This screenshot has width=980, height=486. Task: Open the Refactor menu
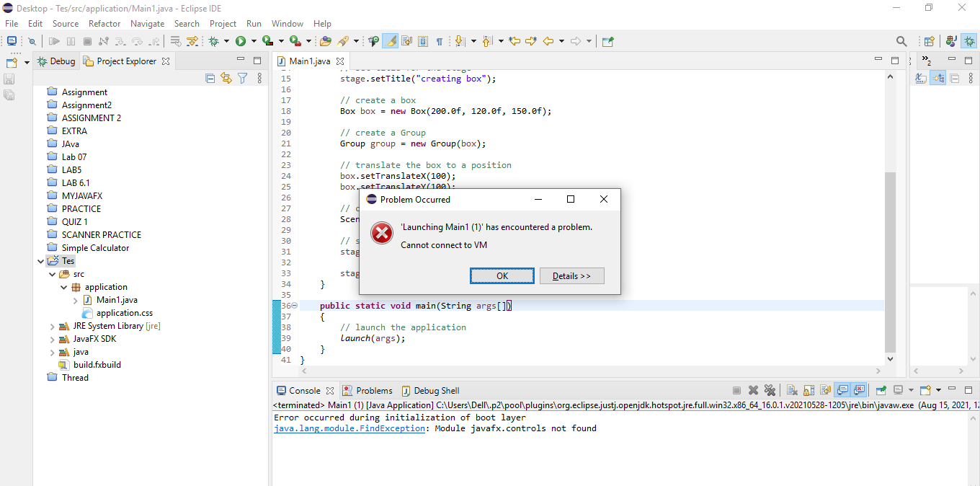pyautogui.click(x=104, y=23)
